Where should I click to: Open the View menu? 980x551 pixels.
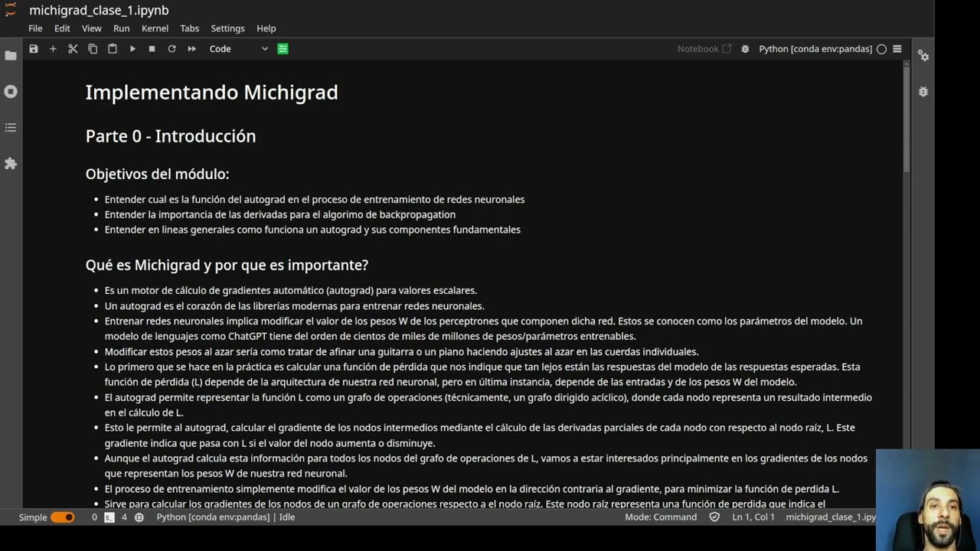coord(92,28)
